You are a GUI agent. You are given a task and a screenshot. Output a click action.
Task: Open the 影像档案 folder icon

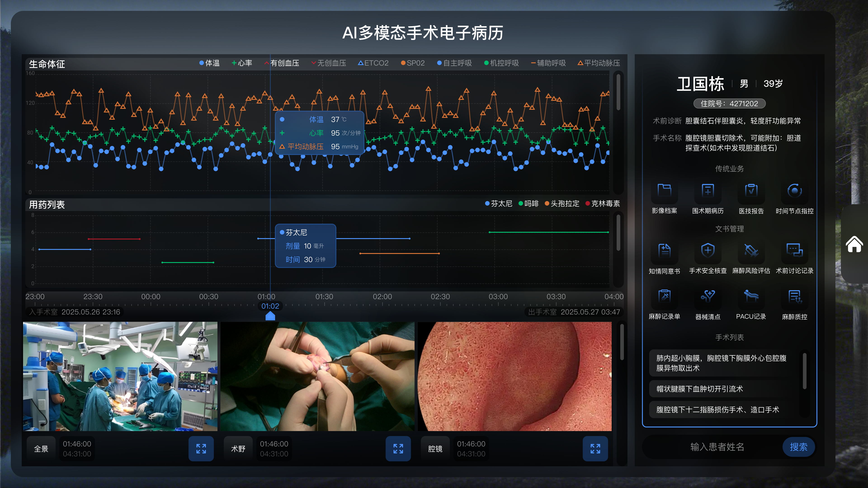tap(664, 191)
